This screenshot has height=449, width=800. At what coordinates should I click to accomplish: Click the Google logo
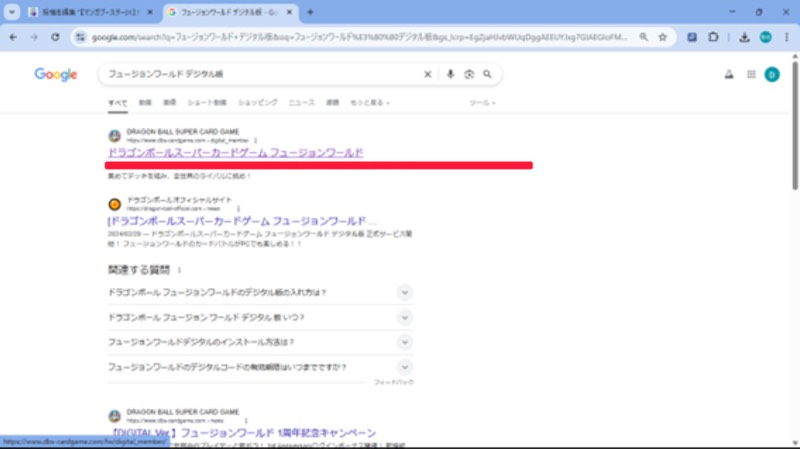tap(56, 74)
